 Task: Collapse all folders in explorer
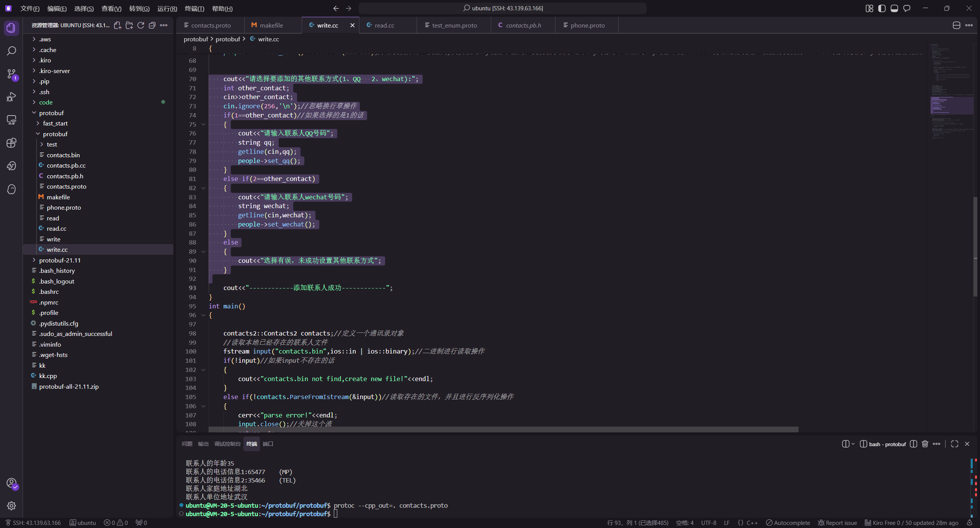(x=152, y=25)
